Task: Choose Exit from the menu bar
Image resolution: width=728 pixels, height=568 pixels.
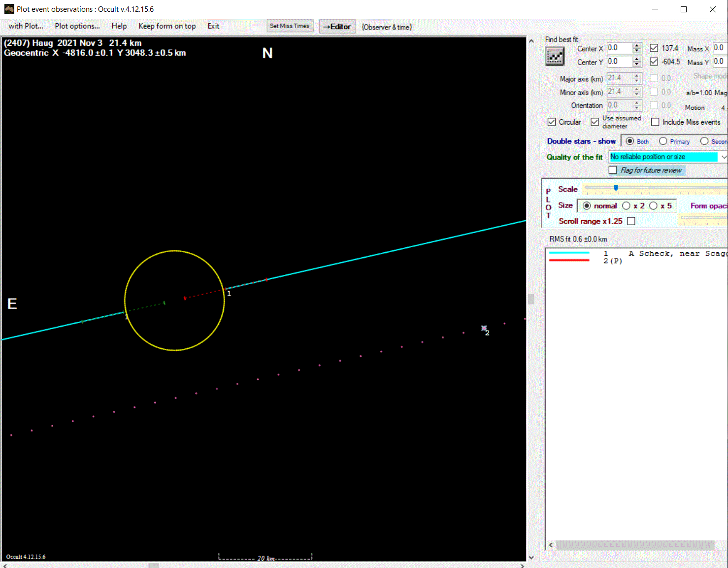Action: [x=213, y=26]
